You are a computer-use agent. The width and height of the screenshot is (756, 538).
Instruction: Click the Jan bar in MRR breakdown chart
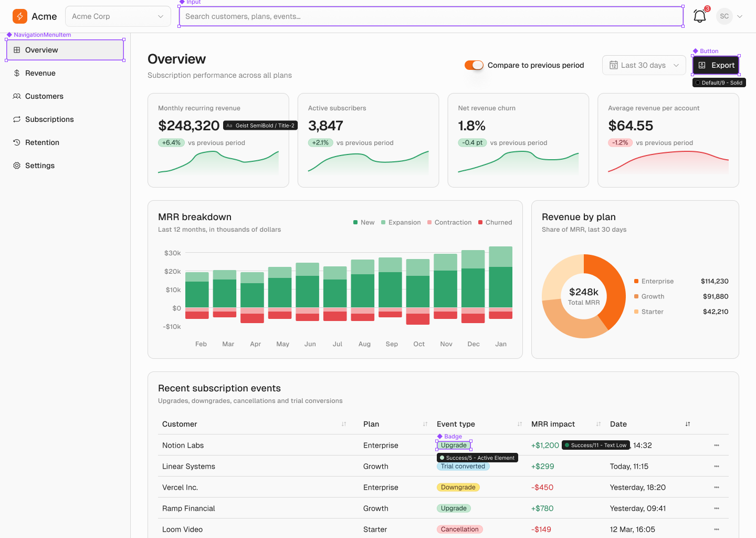[x=501, y=283]
